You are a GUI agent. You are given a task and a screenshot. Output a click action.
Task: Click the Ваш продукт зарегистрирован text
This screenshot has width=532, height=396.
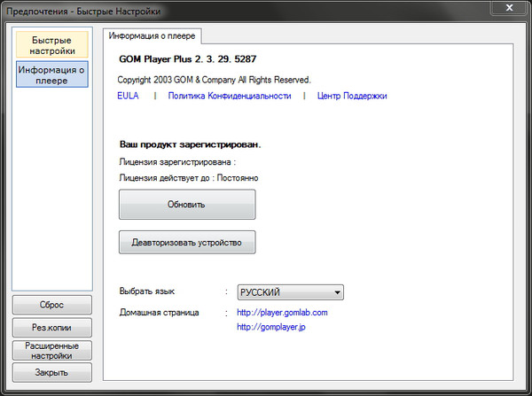(191, 144)
